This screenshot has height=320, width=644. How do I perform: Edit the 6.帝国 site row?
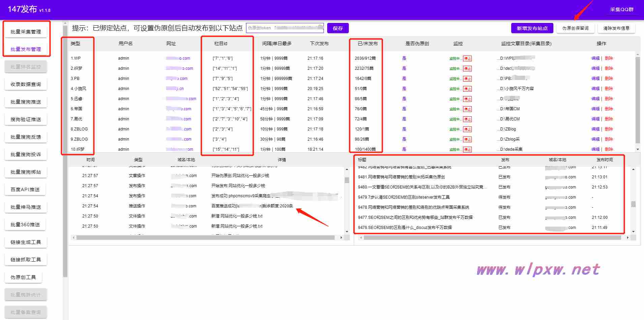[x=595, y=109]
